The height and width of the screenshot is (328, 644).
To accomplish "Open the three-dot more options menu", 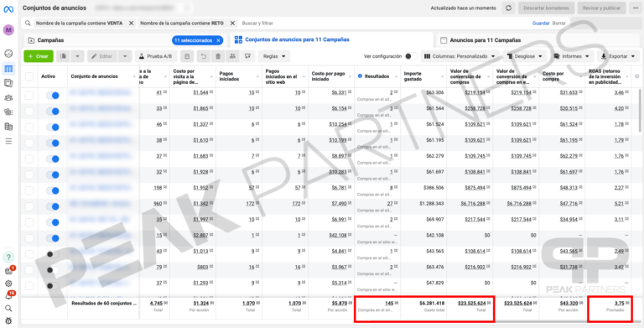I will (x=636, y=8).
